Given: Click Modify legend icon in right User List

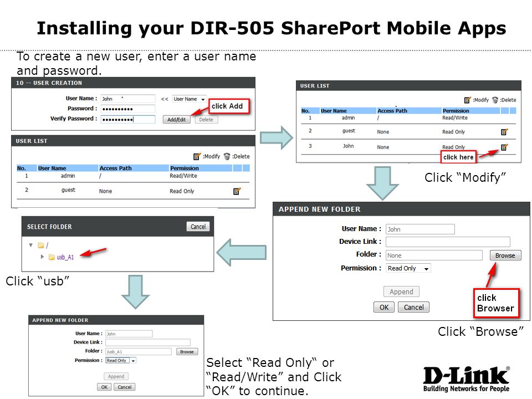Looking at the screenshot, I should point(468,100).
